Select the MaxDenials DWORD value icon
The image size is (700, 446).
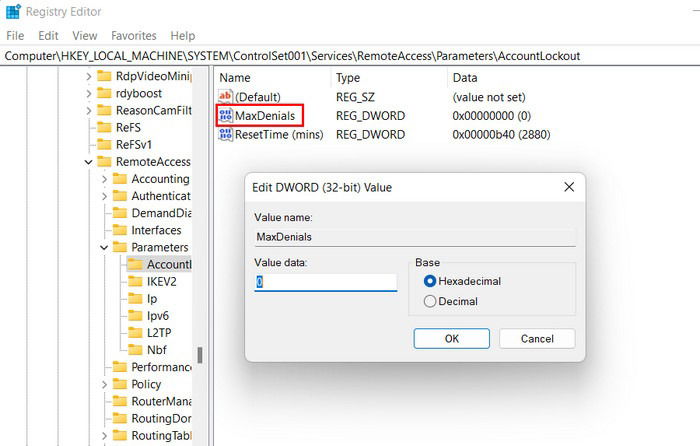coord(225,116)
